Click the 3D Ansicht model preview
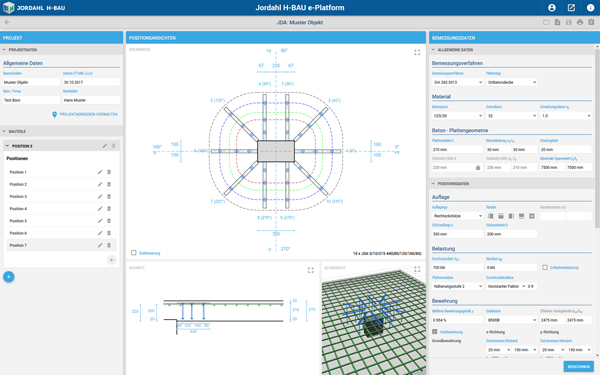This screenshot has height=375, width=600. (373, 321)
